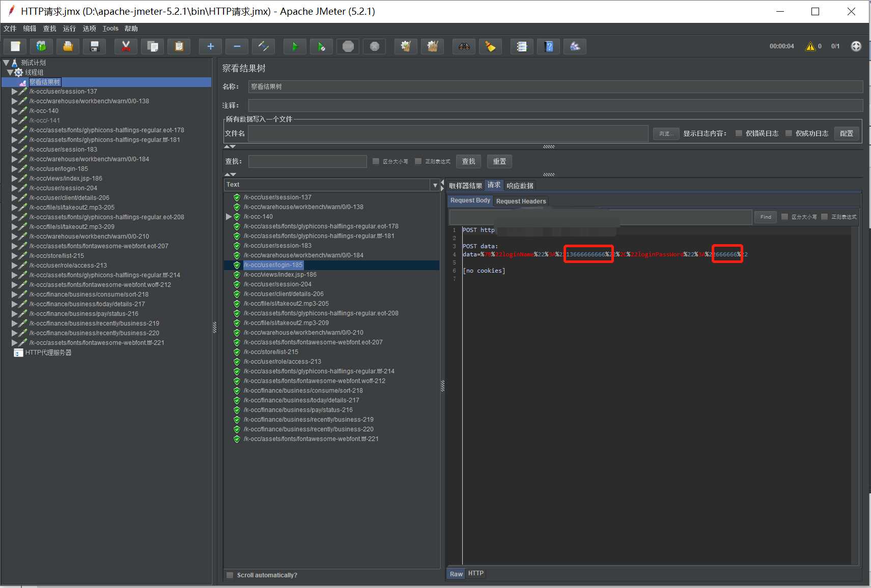This screenshot has height=588, width=871.
Task: Expand /k-occ/user/login-185 in test plan tree
Action: [14, 169]
